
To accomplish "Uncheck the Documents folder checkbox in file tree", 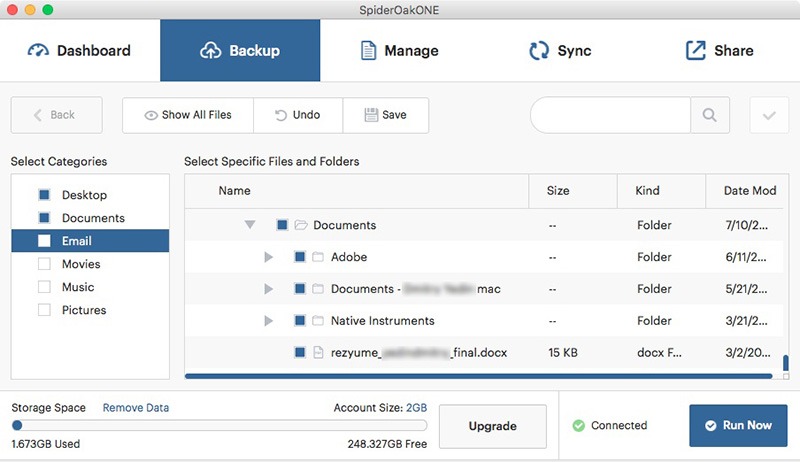I will click(x=282, y=225).
